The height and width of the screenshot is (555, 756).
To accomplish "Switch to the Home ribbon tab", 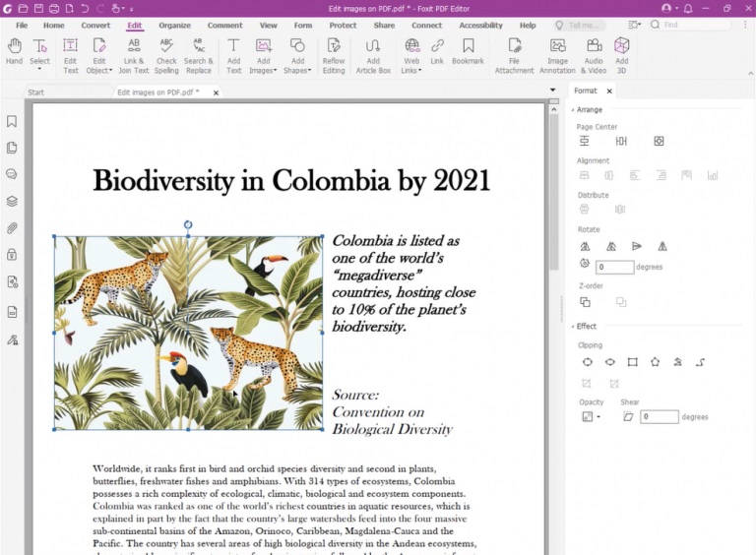I will coord(53,25).
